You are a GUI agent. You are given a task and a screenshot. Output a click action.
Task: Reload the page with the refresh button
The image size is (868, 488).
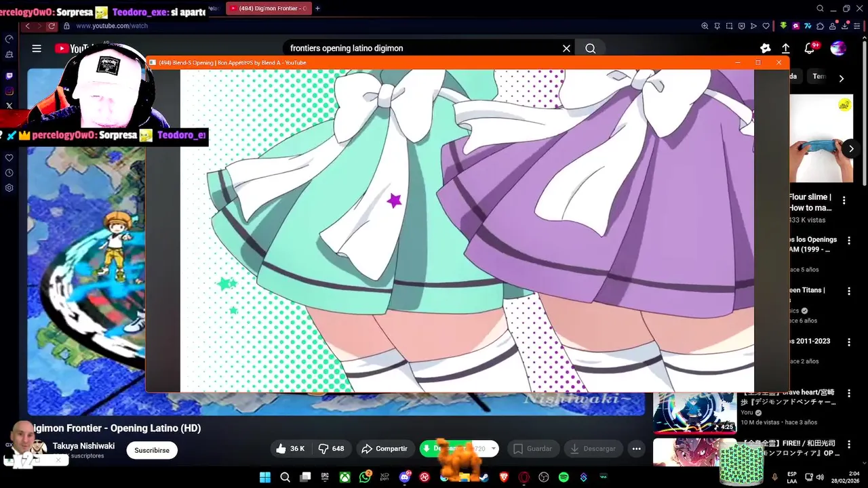52,26
